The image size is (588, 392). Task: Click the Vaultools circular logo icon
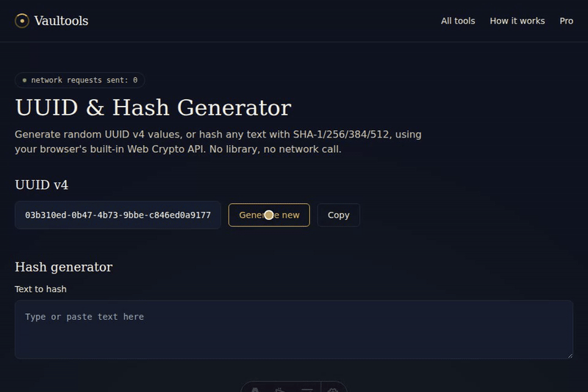tap(22, 21)
